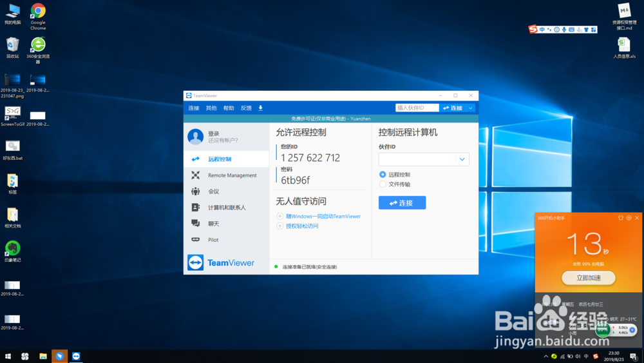Toggle the 中 Chinese mode on Sogou bar
The height and width of the screenshot is (363, 644).
[542, 30]
